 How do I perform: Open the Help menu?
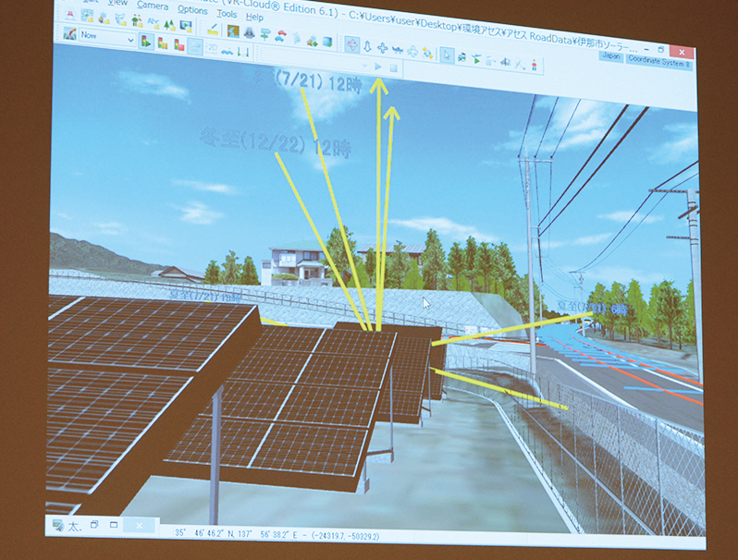[x=254, y=17]
